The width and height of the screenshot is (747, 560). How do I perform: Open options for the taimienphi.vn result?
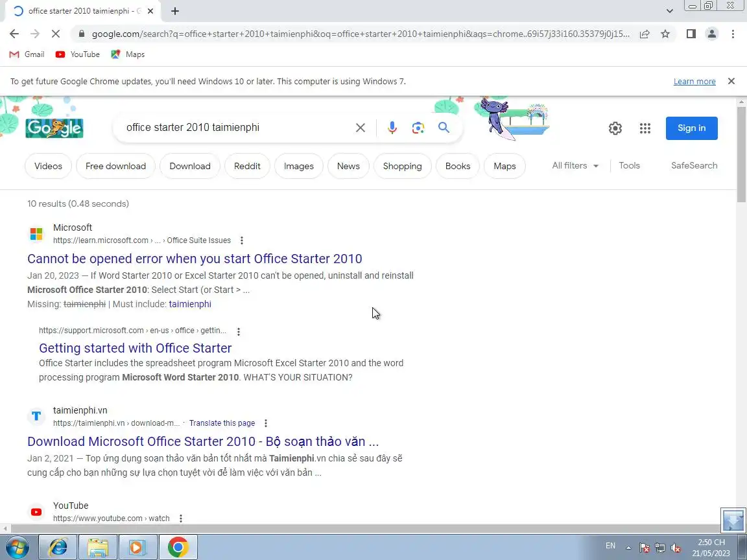coord(266,423)
